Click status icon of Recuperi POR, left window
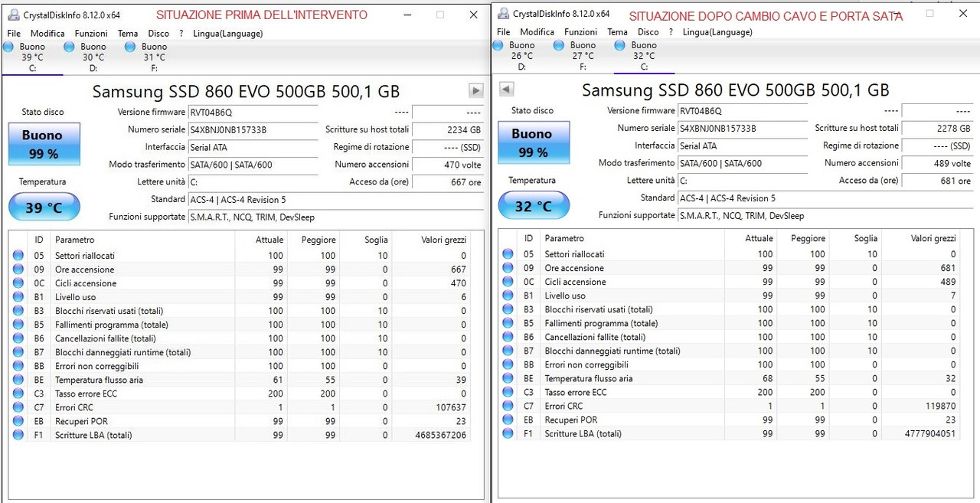Image resolution: width=980 pixels, height=503 pixels. pos(18,421)
